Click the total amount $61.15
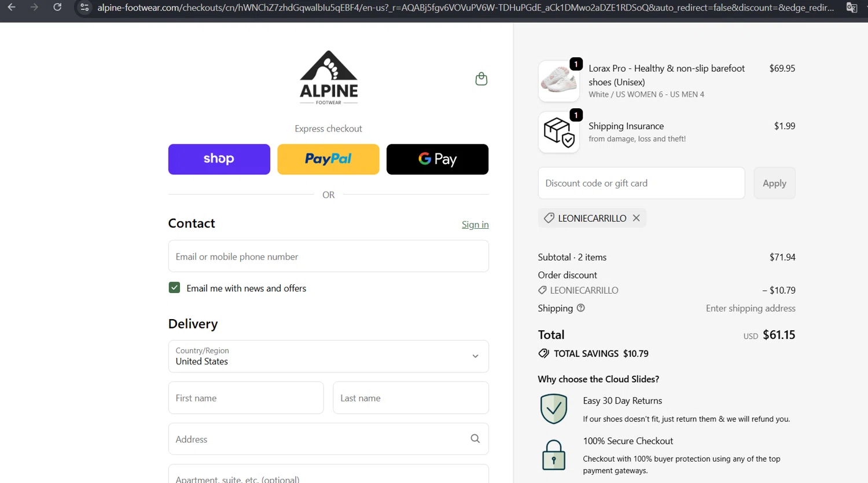868x483 pixels. point(779,335)
